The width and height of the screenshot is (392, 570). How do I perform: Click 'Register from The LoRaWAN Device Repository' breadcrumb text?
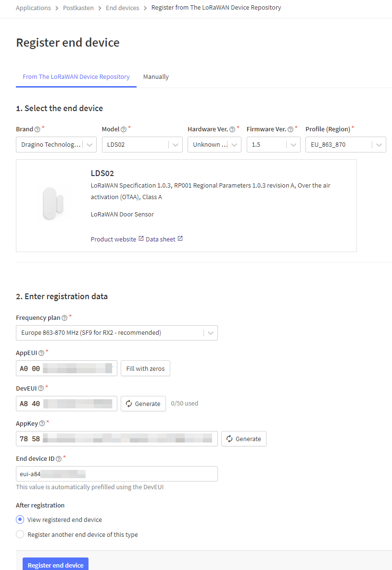pyautogui.click(x=216, y=8)
